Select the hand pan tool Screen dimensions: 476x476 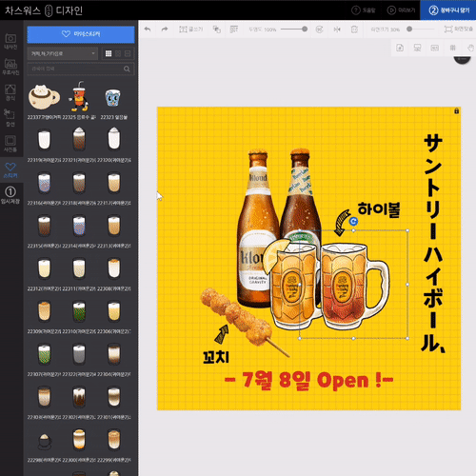click(x=470, y=48)
